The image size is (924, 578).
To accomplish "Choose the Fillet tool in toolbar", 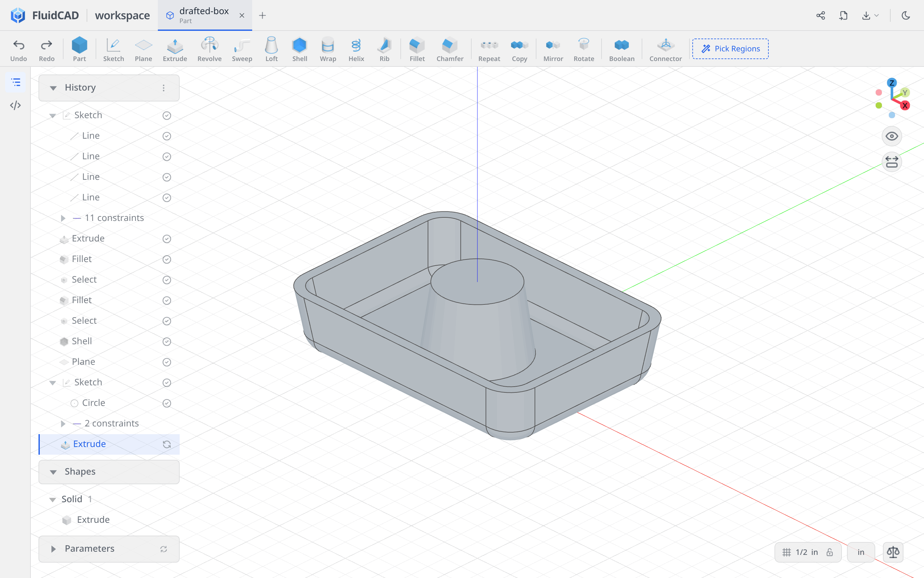I will point(417,49).
